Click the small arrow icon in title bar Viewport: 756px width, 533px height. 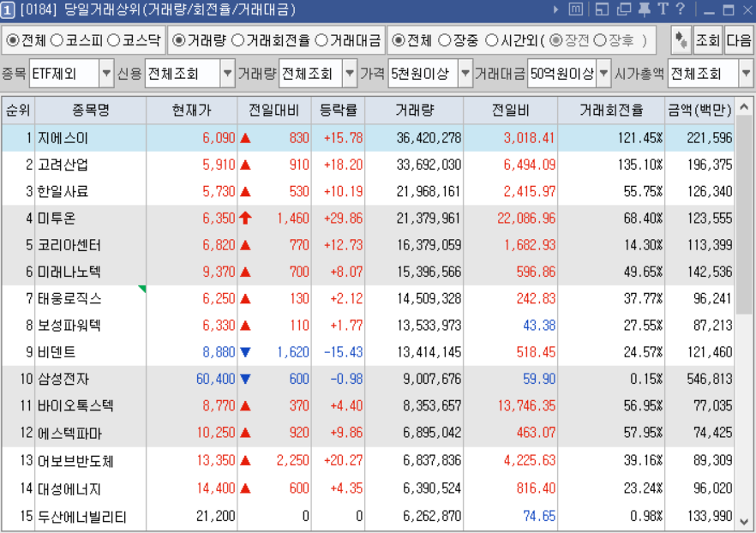(556, 9)
